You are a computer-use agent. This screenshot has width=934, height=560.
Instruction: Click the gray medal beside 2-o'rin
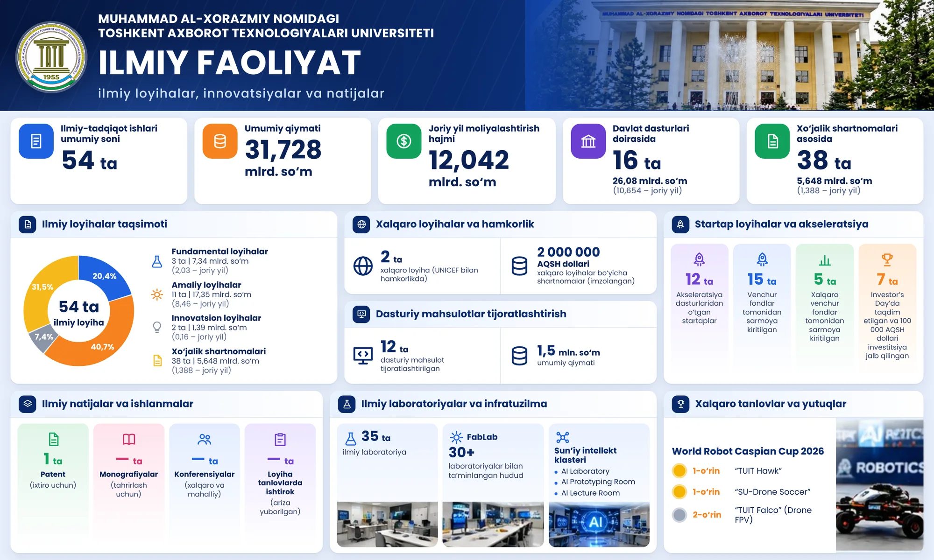click(x=679, y=515)
